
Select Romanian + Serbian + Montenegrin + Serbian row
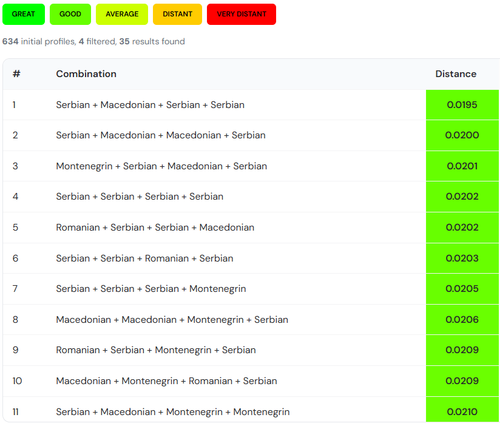(251, 350)
